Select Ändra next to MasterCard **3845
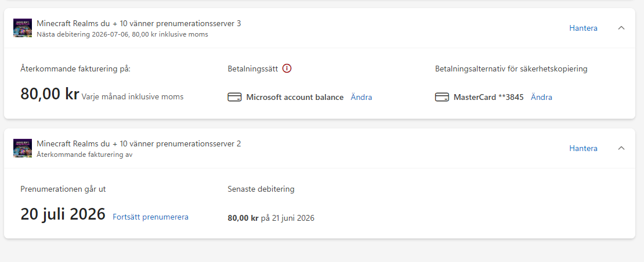This screenshot has height=262, width=644. point(541,98)
